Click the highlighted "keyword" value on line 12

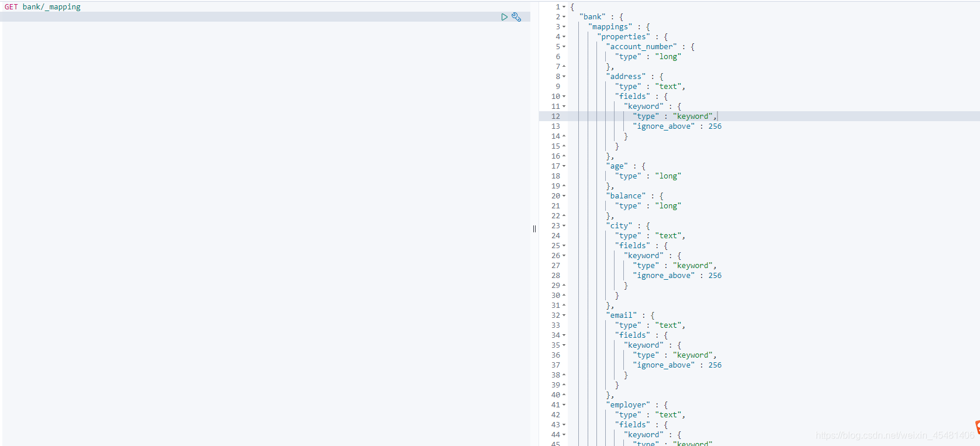tap(693, 116)
